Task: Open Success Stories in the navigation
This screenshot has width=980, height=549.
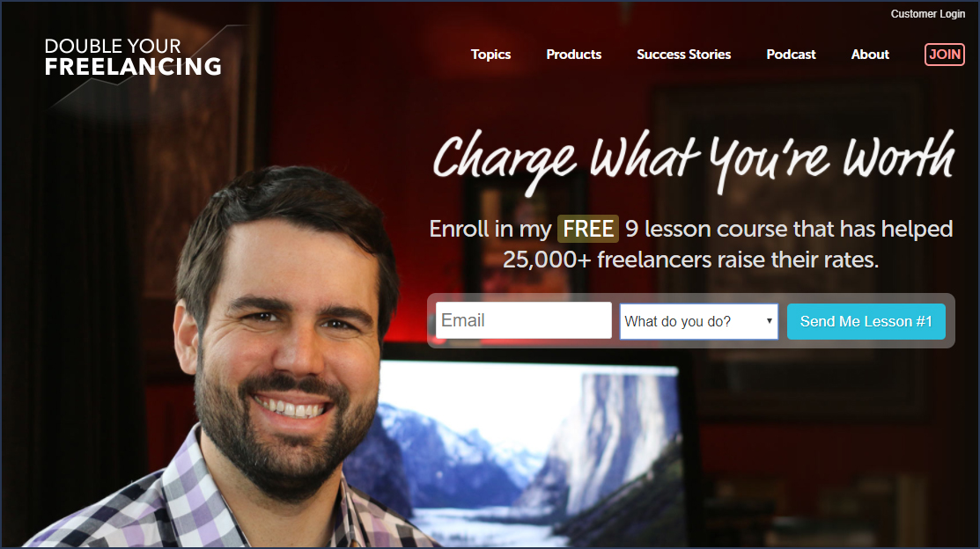Action: [x=684, y=55]
